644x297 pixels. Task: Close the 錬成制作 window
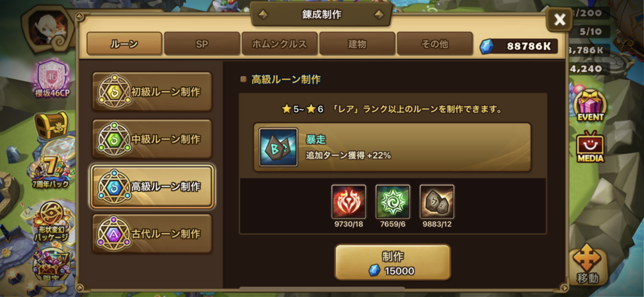[x=559, y=19]
